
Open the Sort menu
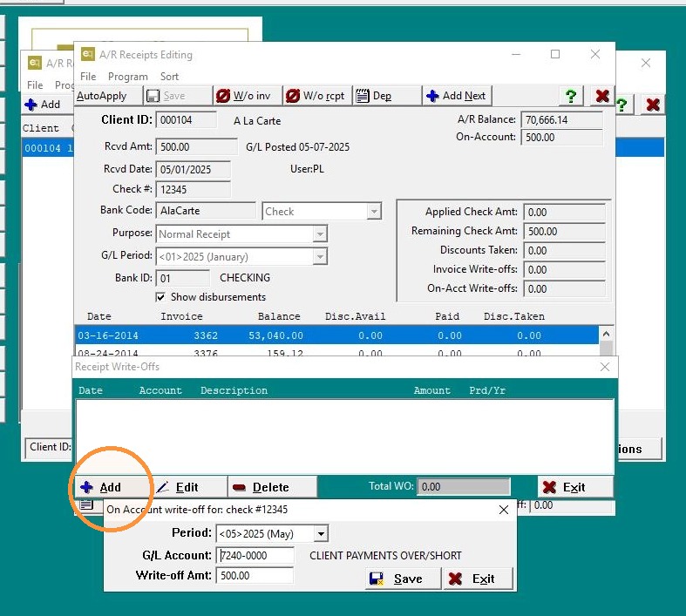click(x=169, y=77)
